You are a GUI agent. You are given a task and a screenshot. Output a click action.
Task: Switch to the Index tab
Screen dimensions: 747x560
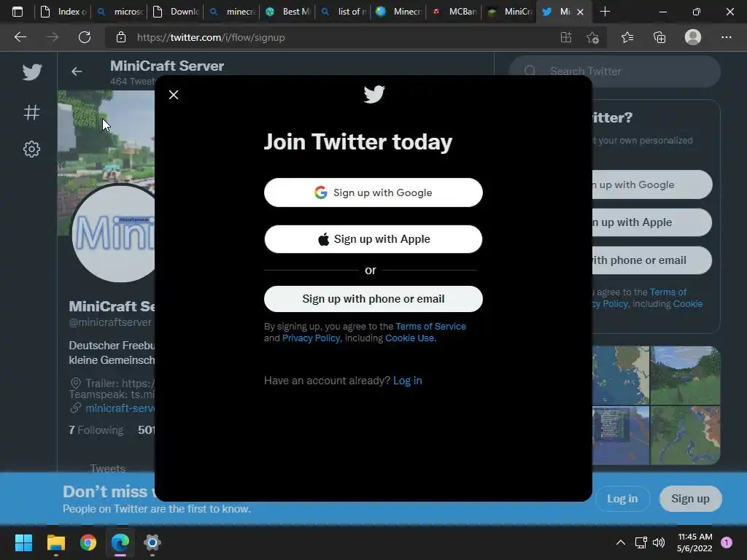click(63, 12)
